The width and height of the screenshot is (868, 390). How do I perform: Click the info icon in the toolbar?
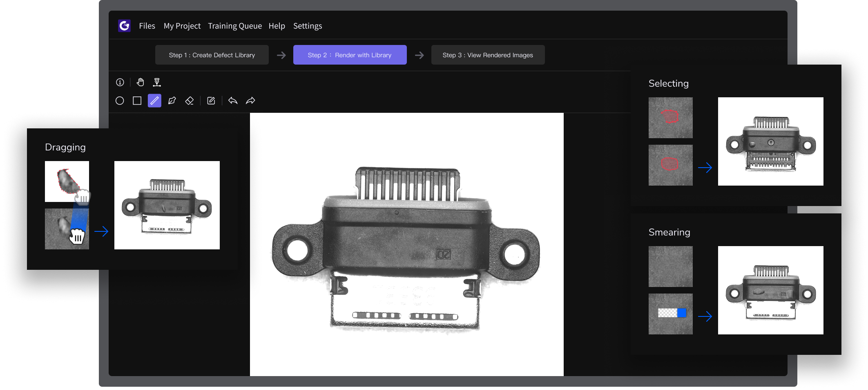coord(120,82)
